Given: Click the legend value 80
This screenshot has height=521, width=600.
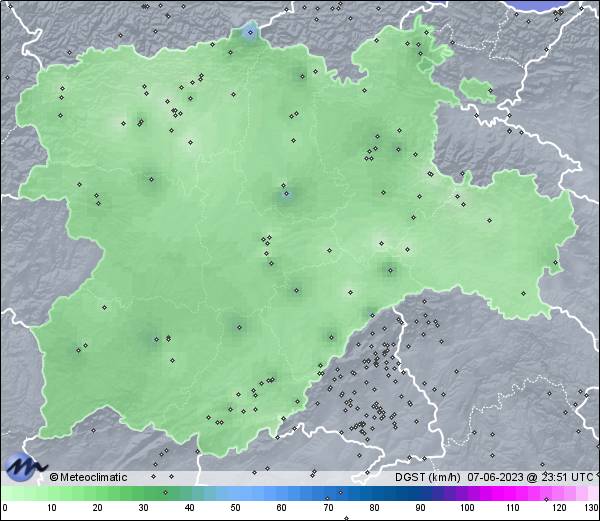Looking at the screenshot, I should (x=374, y=508).
